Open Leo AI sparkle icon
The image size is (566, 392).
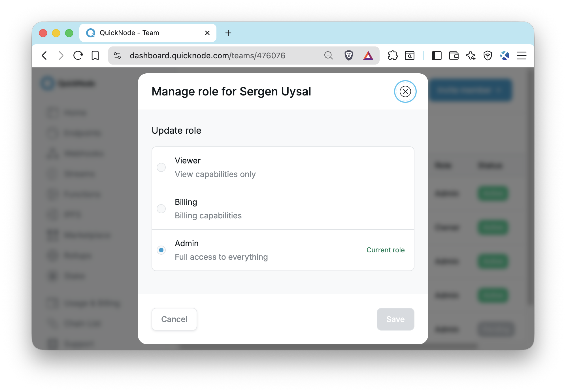click(471, 56)
